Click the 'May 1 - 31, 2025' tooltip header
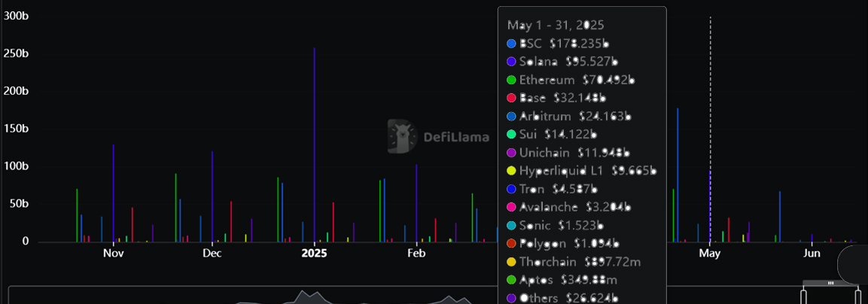This screenshot has width=868, height=304. coord(556,26)
